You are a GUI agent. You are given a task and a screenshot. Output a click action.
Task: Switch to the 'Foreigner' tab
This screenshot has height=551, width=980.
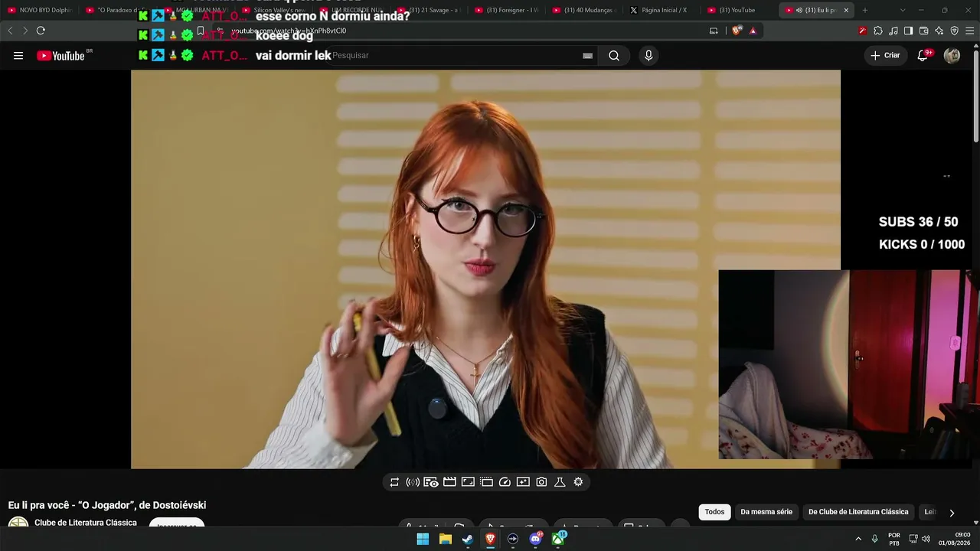click(506, 10)
